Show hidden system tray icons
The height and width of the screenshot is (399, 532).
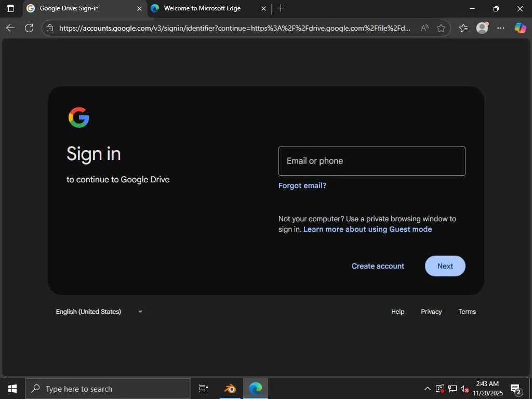pyautogui.click(x=428, y=389)
